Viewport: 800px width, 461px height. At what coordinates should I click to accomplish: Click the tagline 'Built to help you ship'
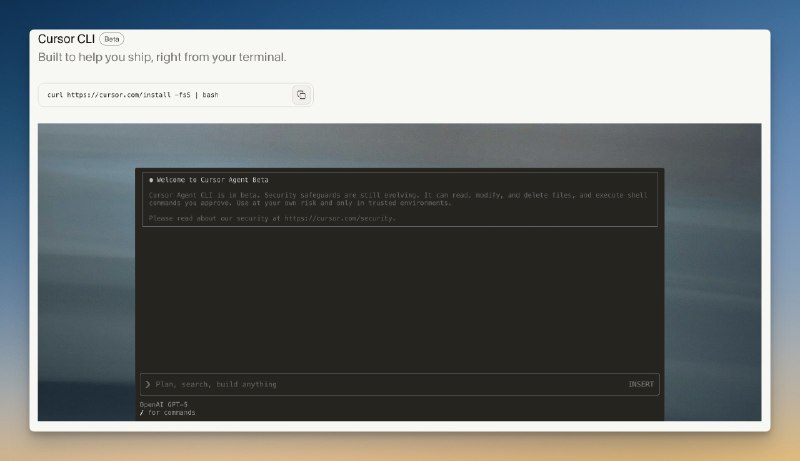click(162, 57)
